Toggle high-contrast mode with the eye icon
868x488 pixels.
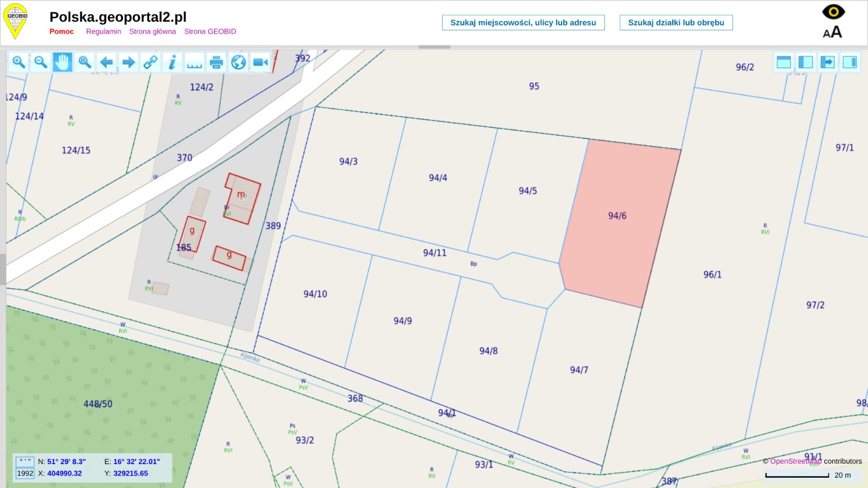(833, 12)
